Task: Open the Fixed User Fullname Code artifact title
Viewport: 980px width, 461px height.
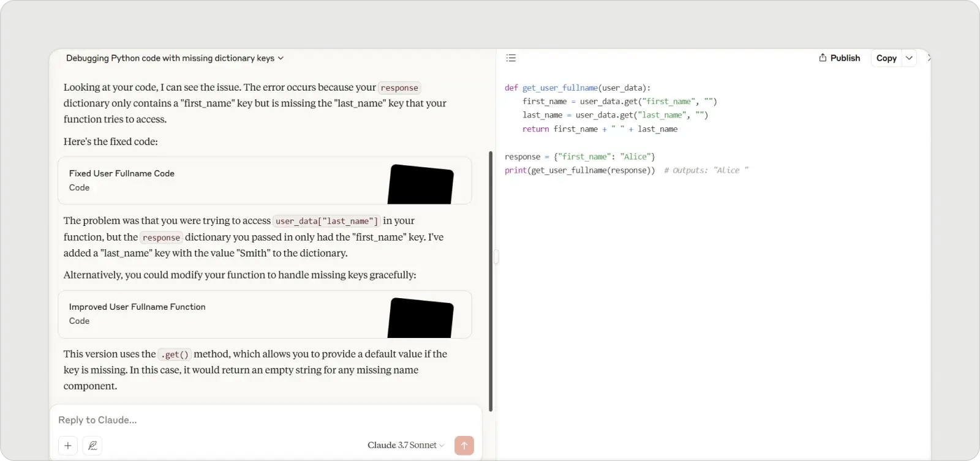Action: coord(122,173)
